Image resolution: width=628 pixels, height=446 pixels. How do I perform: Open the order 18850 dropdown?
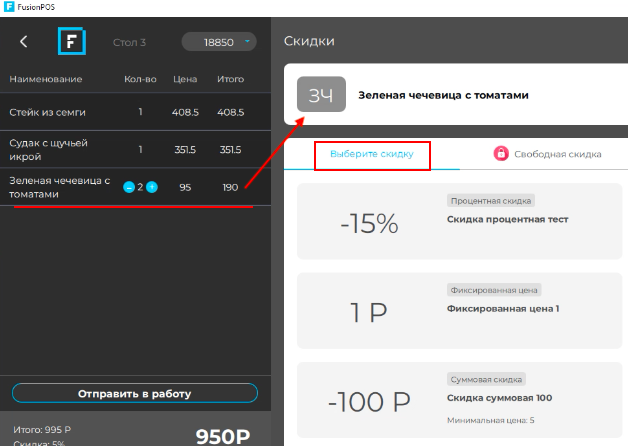[219, 42]
